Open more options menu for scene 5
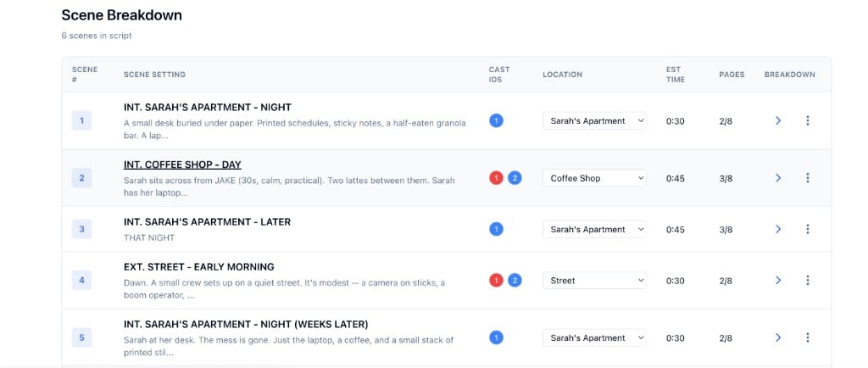The image size is (868, 368). (x=808, y=337)
